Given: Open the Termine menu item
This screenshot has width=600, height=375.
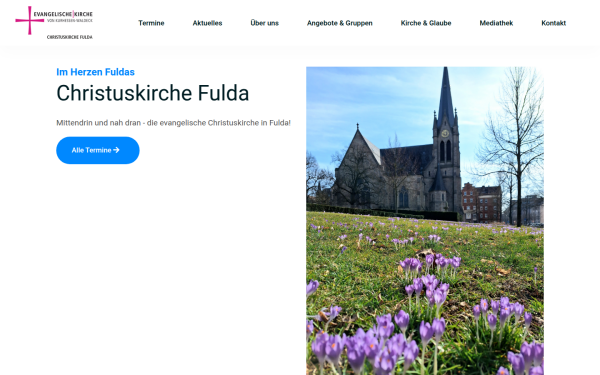Looking at the screenshot, I should [151, 23].
